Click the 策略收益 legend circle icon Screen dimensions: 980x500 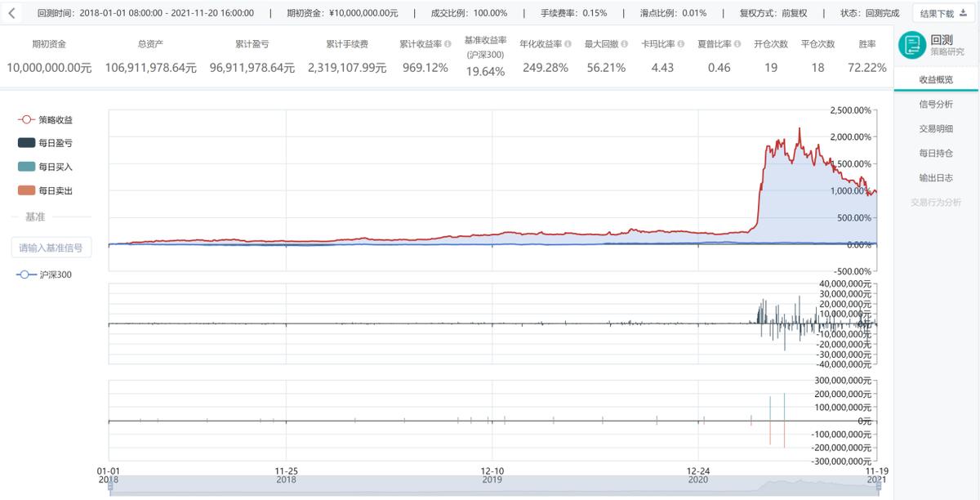click(25, 119)
